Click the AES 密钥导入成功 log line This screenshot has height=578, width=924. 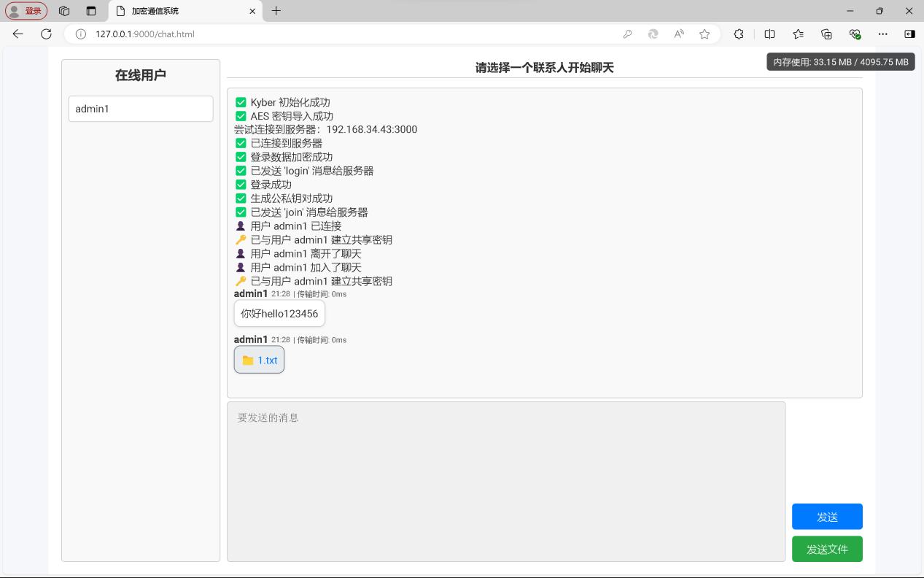[x=284, y=116]
